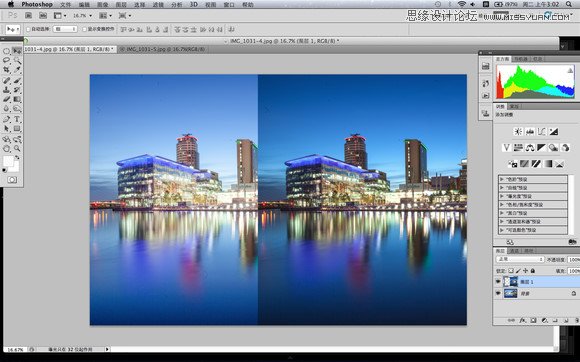
Task: Select the Brush tool
Action: [x=17, y=81]
